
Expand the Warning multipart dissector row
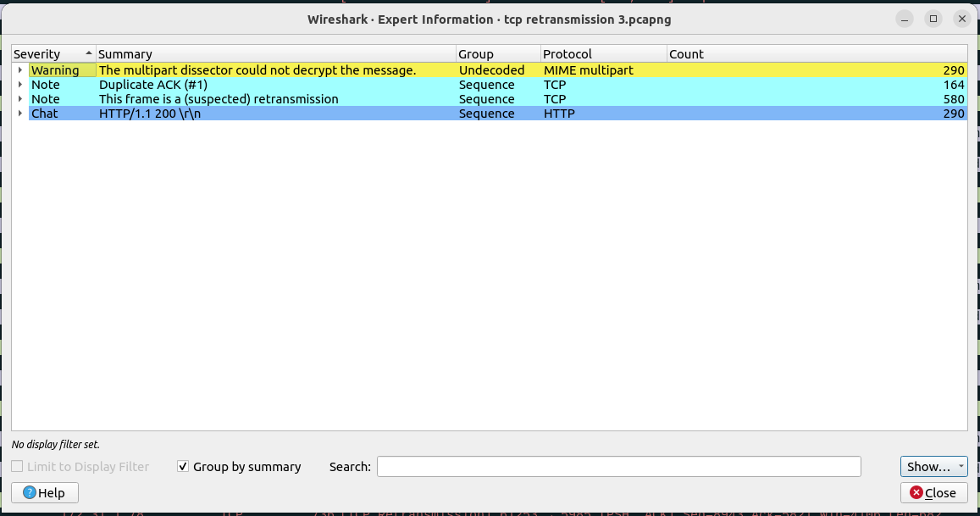[20, 70]
